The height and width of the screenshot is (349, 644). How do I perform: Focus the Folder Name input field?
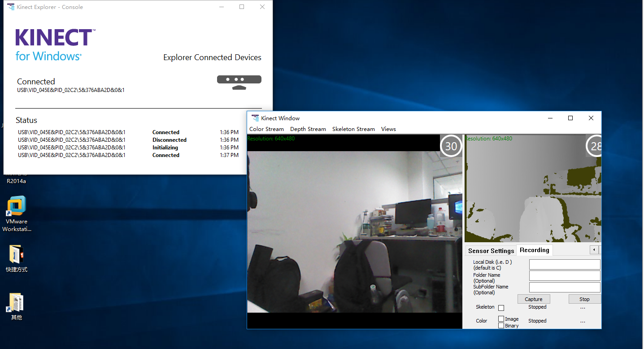(x=565, y=275)
